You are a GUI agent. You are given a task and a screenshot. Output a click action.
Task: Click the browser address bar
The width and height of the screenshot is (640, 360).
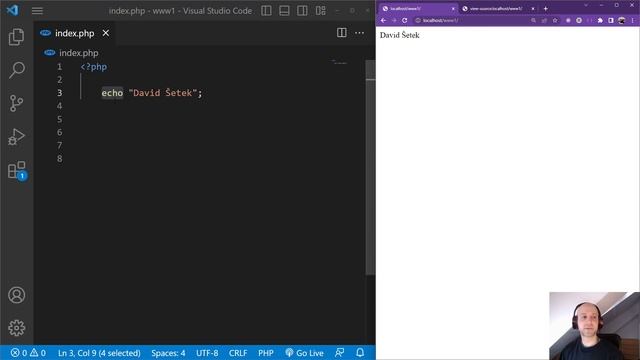(487, 20)
